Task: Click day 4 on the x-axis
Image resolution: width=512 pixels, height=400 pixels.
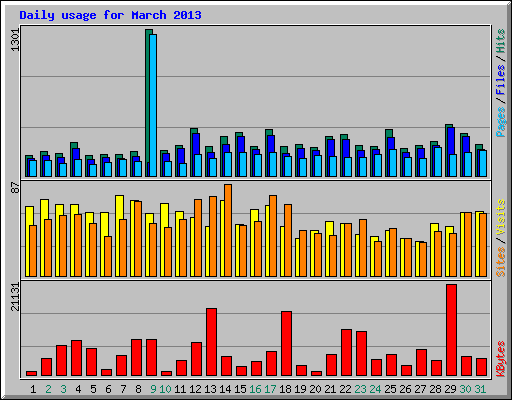Action: point(78,389)
